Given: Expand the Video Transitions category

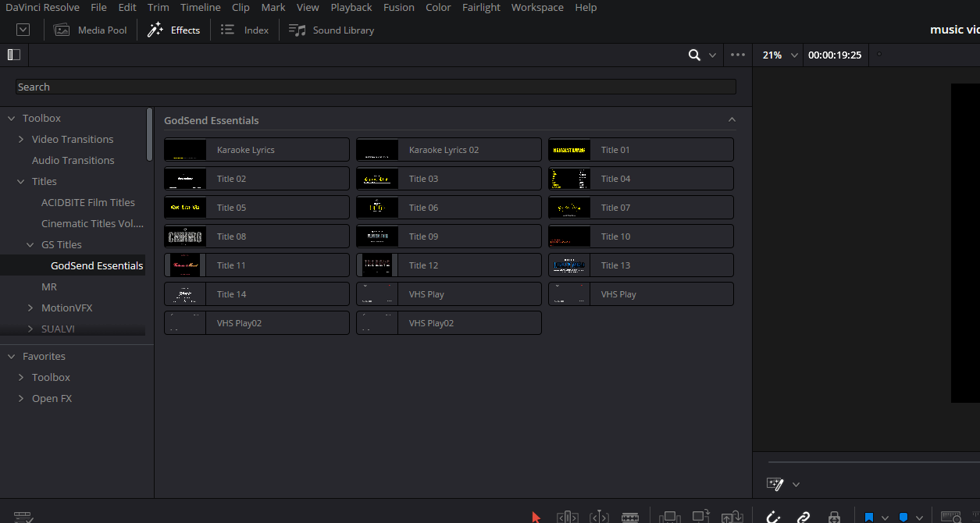Looking at the screenshot, I should point(21,139).
